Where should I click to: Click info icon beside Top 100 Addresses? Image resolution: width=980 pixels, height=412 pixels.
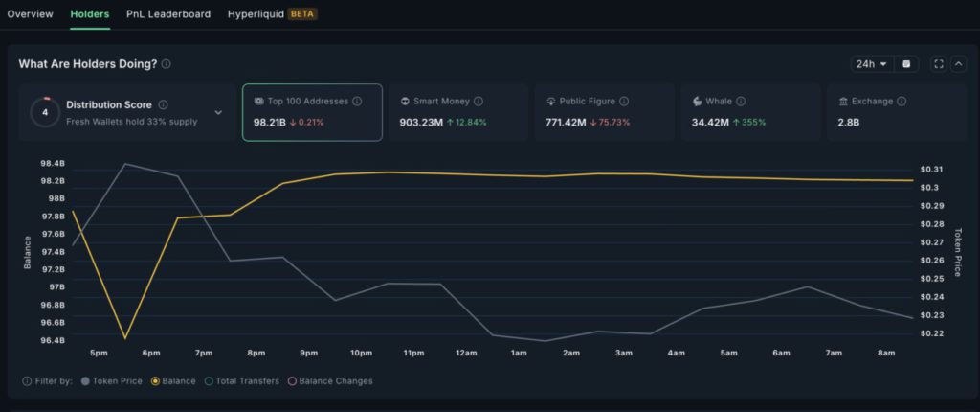coord(357,101)
